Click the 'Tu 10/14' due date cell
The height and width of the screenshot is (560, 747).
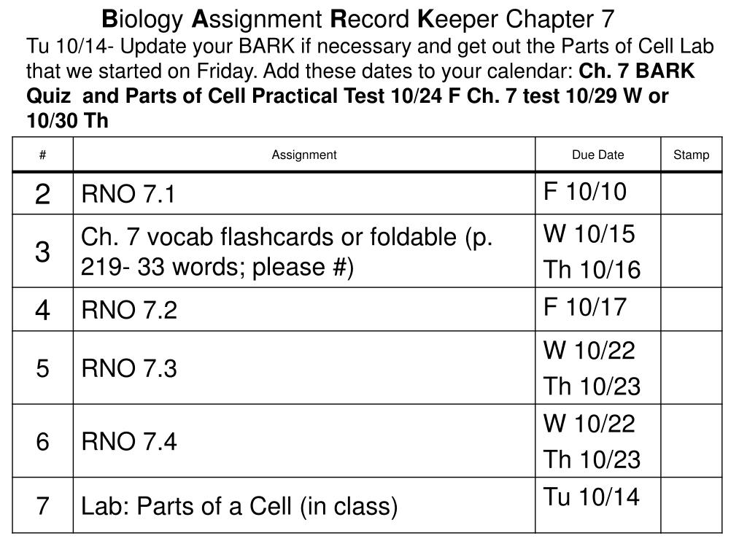point(598,506)
